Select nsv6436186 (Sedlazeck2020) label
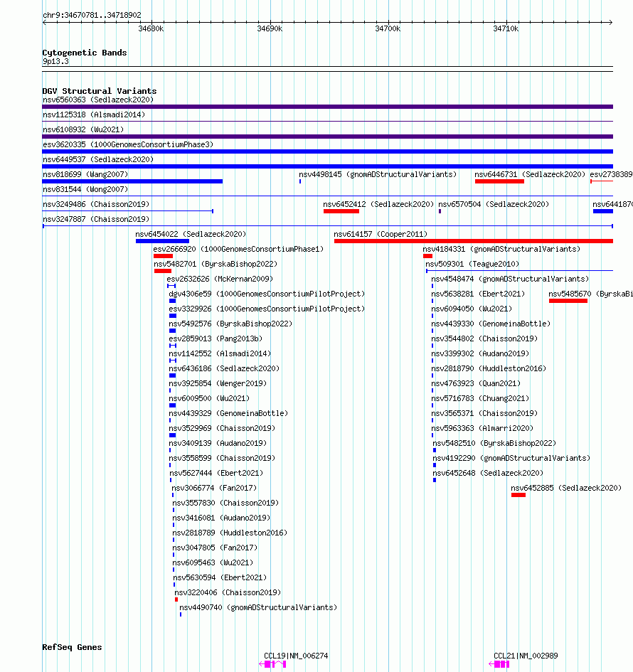This screenshot has height=672, width=633. (224, 368)
